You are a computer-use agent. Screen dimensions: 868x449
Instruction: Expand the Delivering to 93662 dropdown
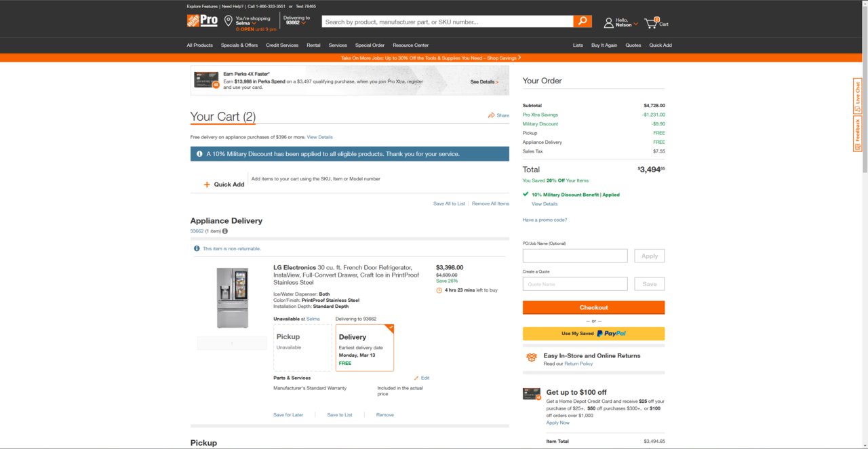coord(303,22)
